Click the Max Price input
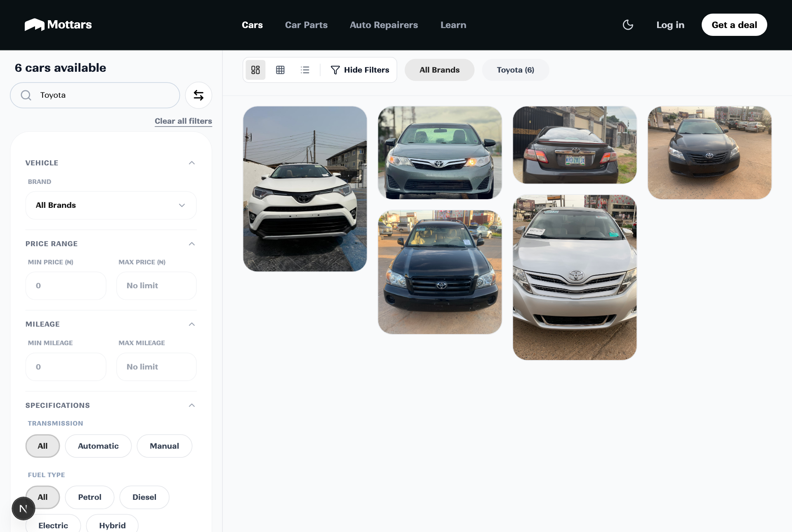 tap(156, 286)
